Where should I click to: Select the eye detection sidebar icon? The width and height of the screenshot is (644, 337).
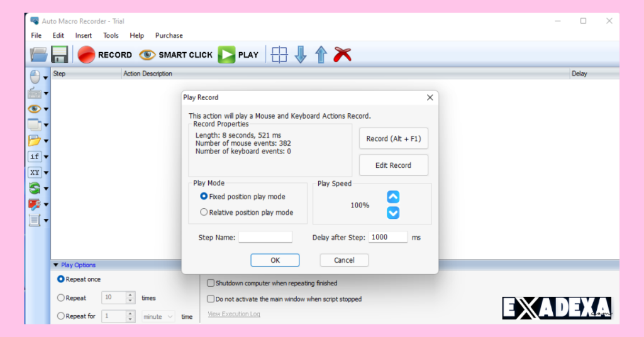pos(35,109)
